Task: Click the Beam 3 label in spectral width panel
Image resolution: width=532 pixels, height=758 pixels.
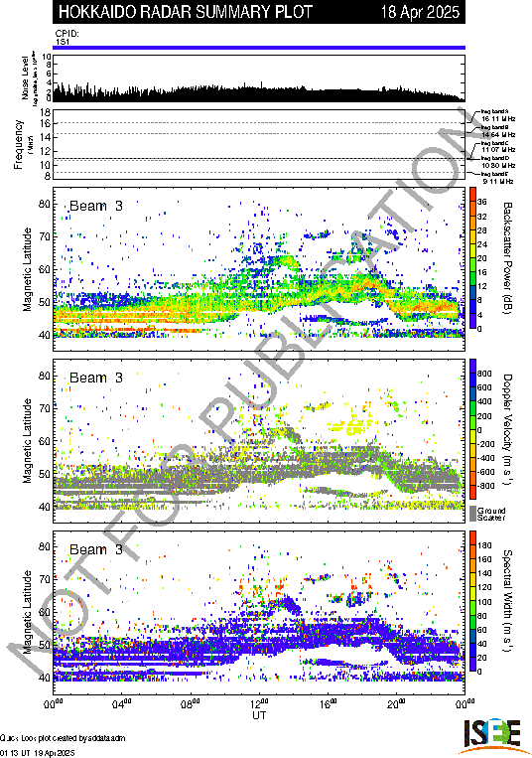Action: pos(96,549)
